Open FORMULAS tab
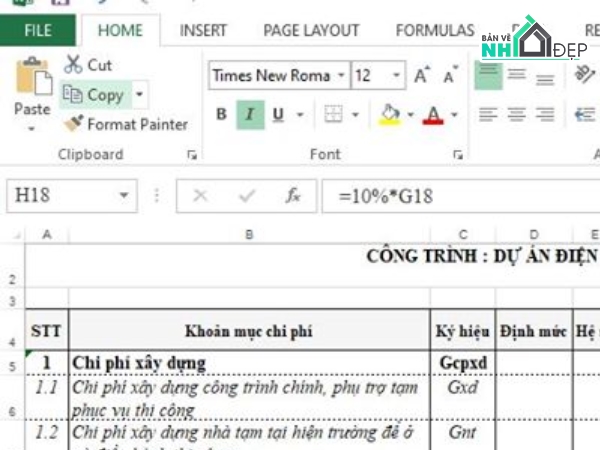Viewport: 600px width, 450px height. coord(435,30)
